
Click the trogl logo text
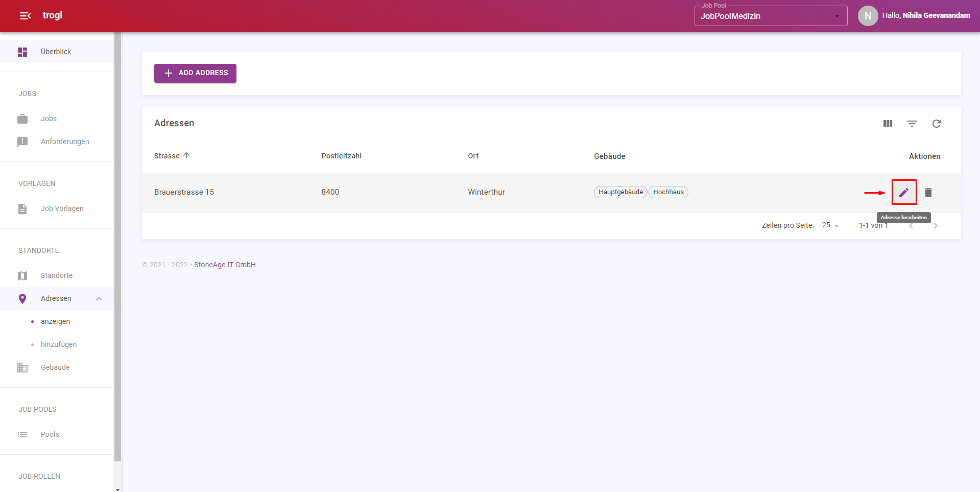point(53,15)
